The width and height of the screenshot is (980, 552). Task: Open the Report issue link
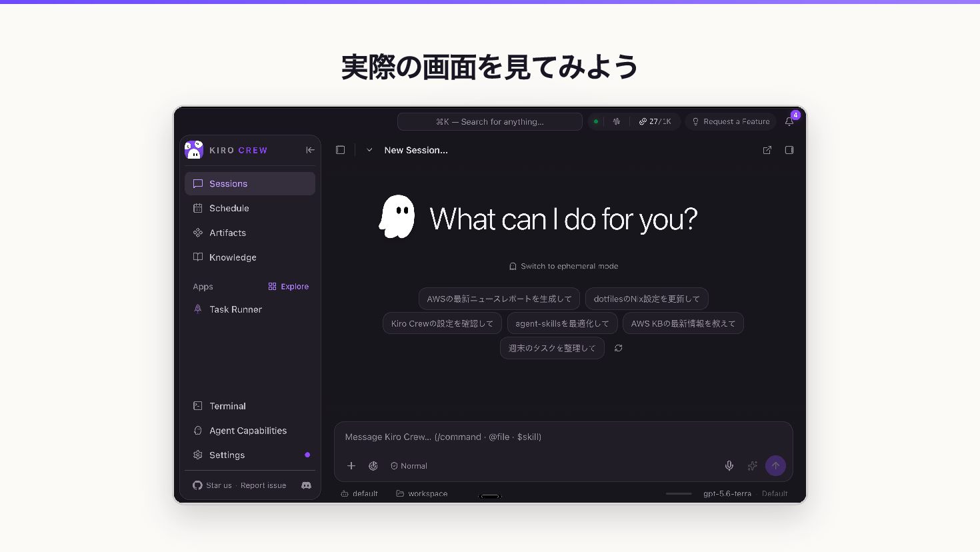click(x=263, y=485)
